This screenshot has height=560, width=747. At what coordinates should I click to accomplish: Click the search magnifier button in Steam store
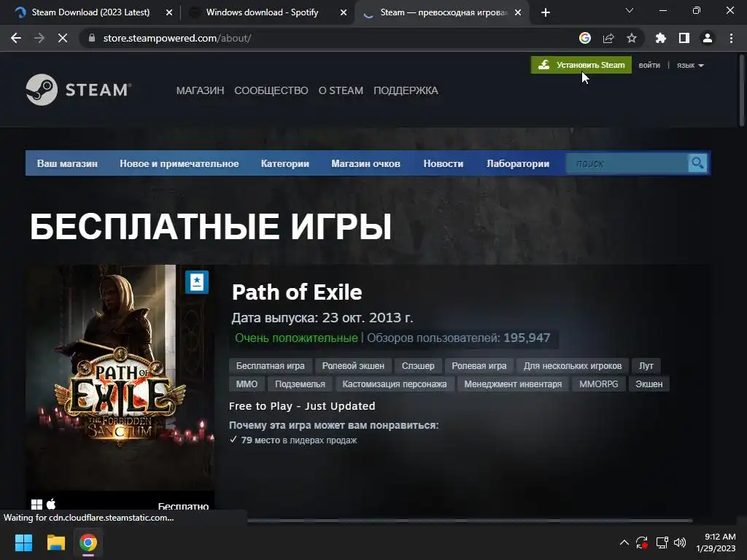[697, 163]
